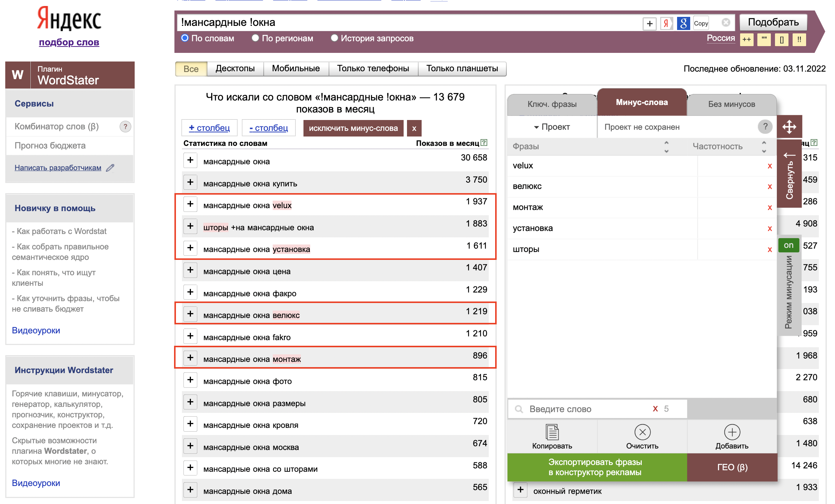Open the Без минусов tab
Screen dimensions: 835x504
(731, 104)
